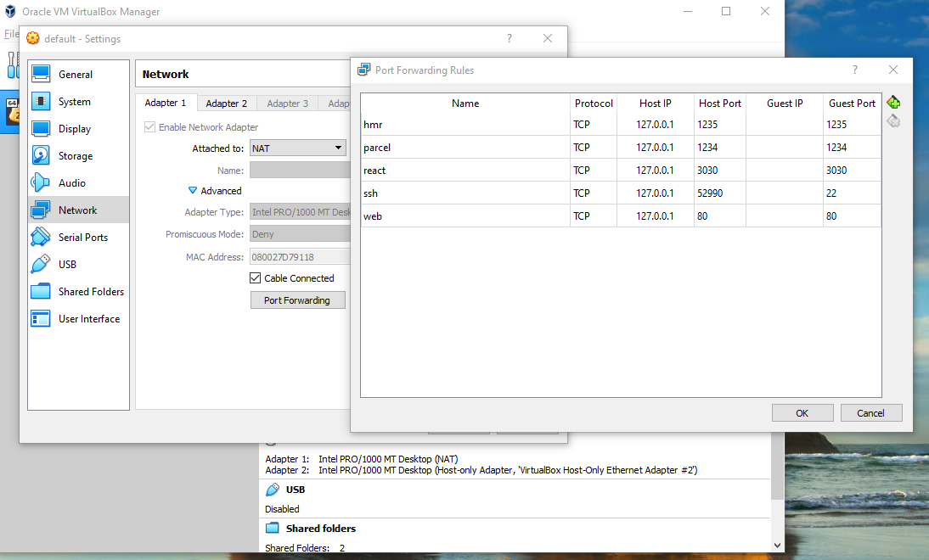
Task: Click the Shared folders icon in VM details
Action: click(x=273, y=528)
